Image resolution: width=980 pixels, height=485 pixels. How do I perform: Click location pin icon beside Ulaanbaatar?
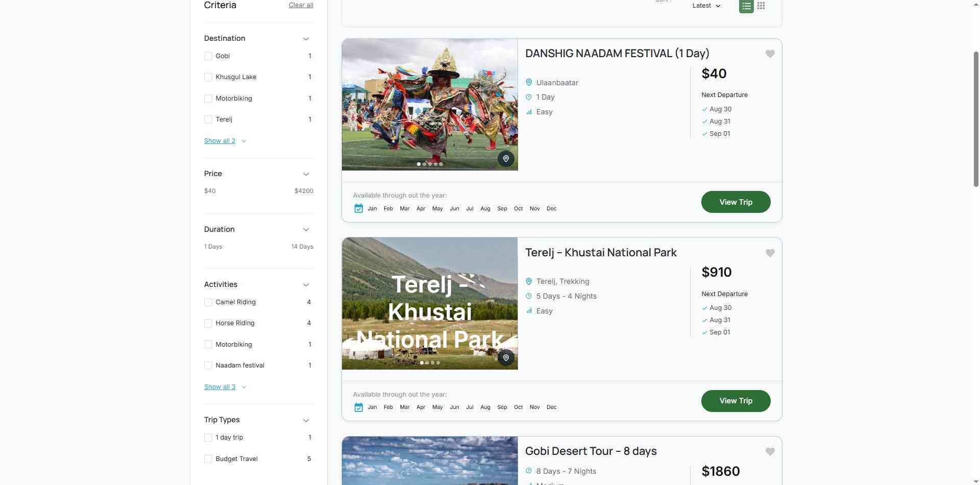tap(529, 83)
